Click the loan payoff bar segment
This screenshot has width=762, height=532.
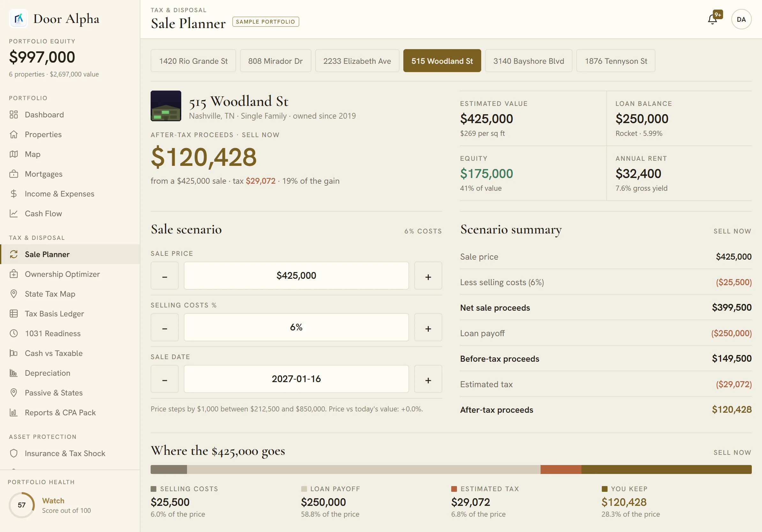point(364,469)
